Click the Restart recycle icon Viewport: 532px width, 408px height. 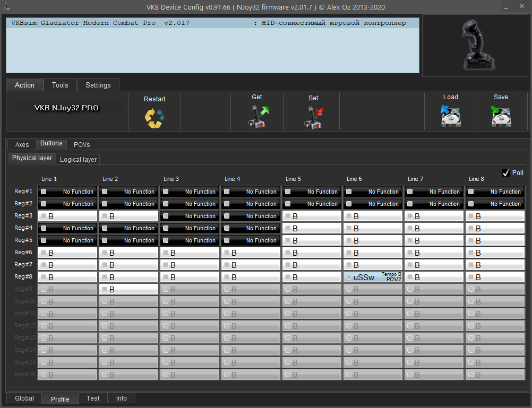(x=155, y=118)
